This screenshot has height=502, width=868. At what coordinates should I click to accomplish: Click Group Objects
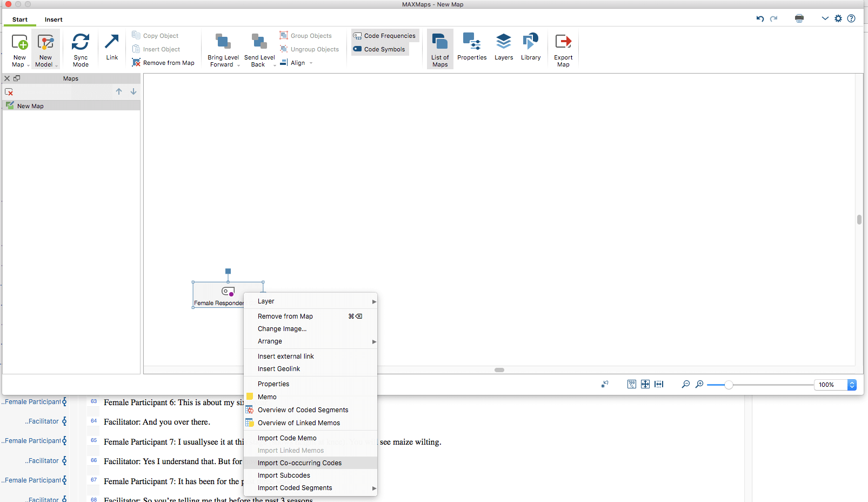[x=305, y=36]
